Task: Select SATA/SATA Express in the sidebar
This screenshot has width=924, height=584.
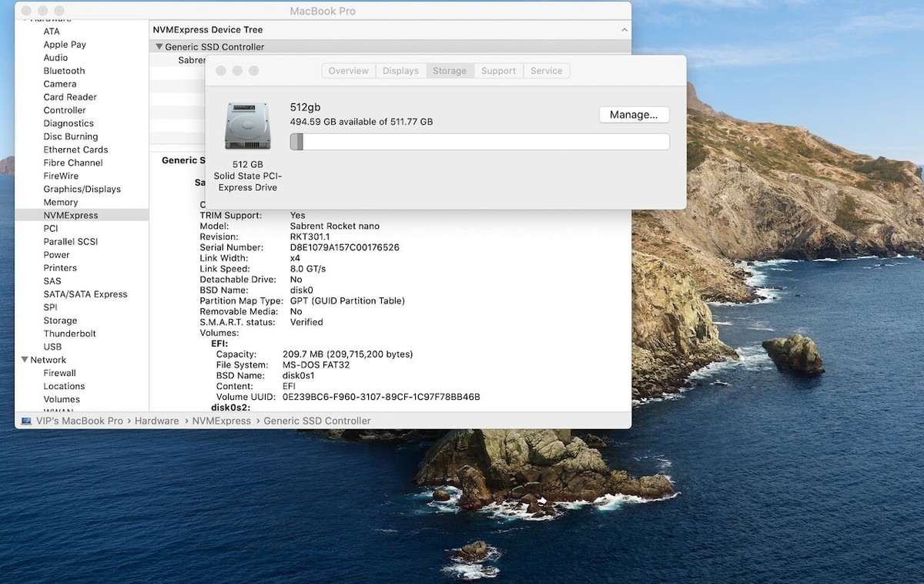Action: pos(85,294)
